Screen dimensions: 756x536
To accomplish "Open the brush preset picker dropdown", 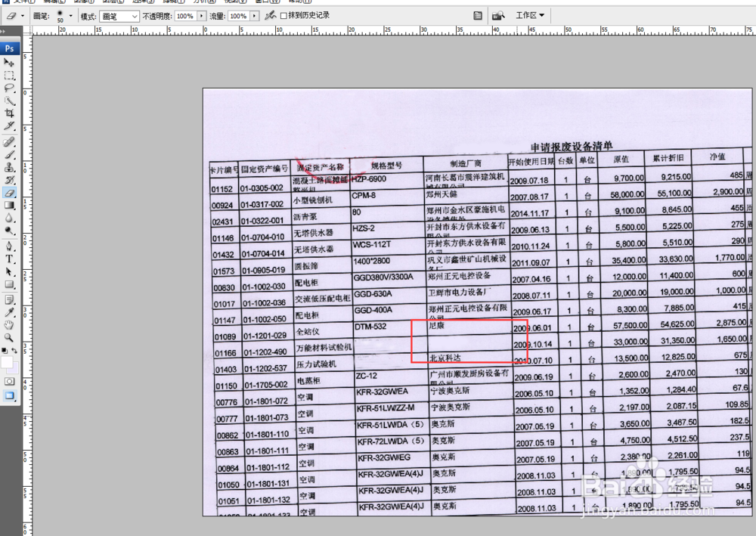I will click(71, 16).
